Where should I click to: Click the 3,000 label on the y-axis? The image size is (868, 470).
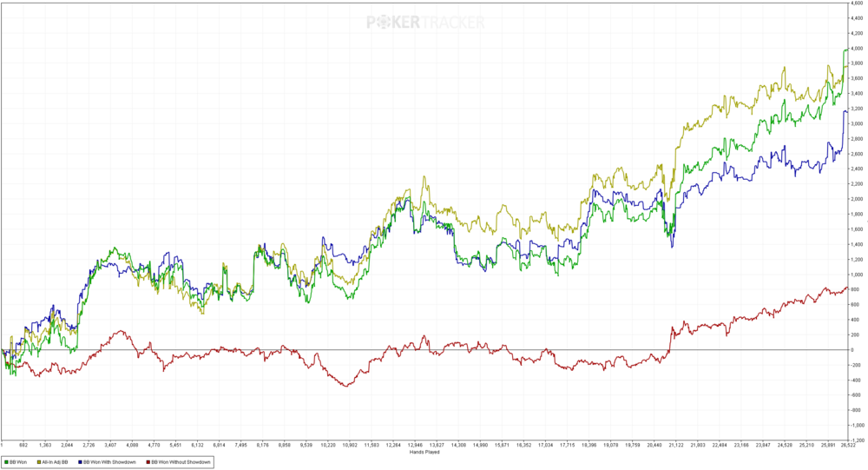(858, 124)
